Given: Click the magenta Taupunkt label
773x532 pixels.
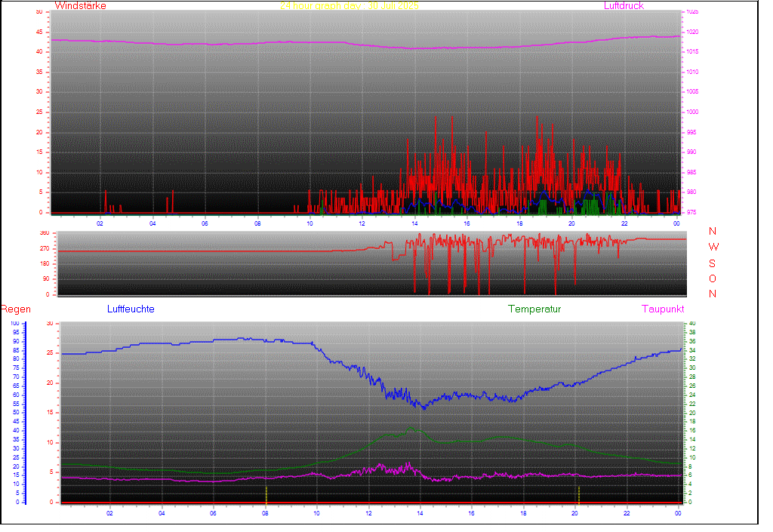Looking at the screenshot, I should 663,309.
